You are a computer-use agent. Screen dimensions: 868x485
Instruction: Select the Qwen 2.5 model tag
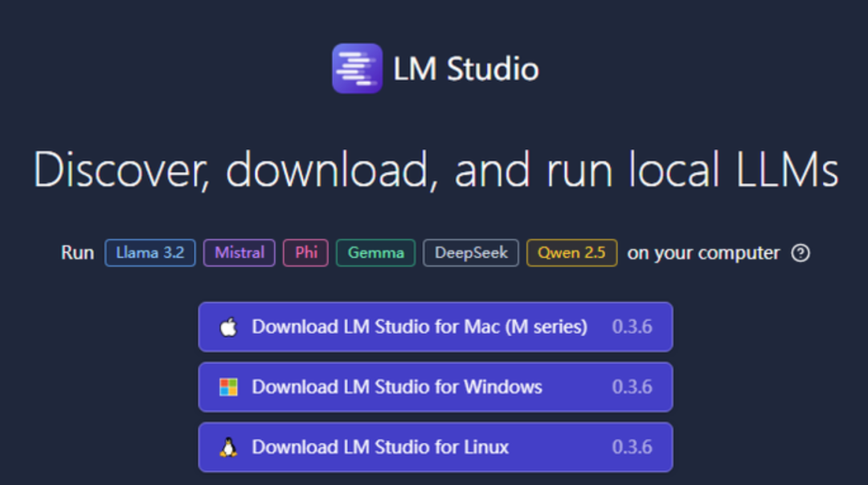click(572, 253)
